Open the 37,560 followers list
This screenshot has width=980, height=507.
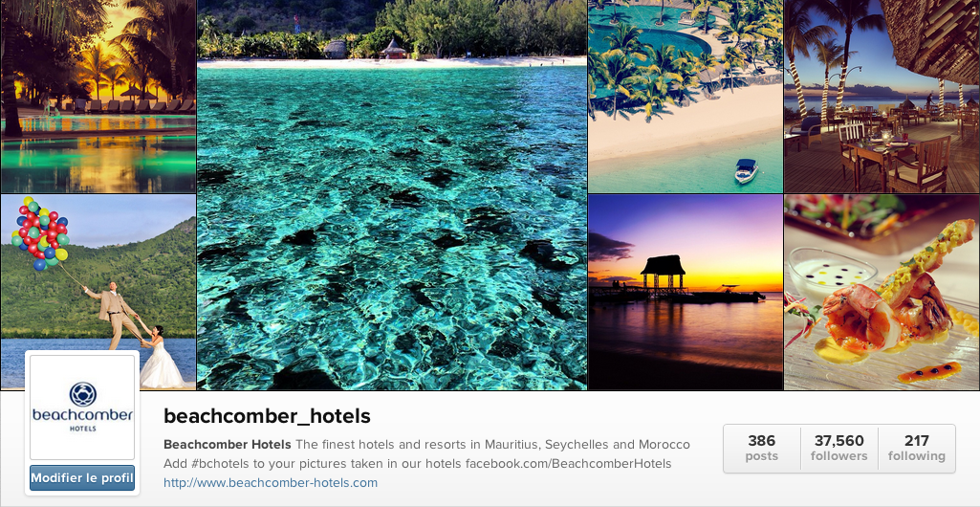point(838,448)
